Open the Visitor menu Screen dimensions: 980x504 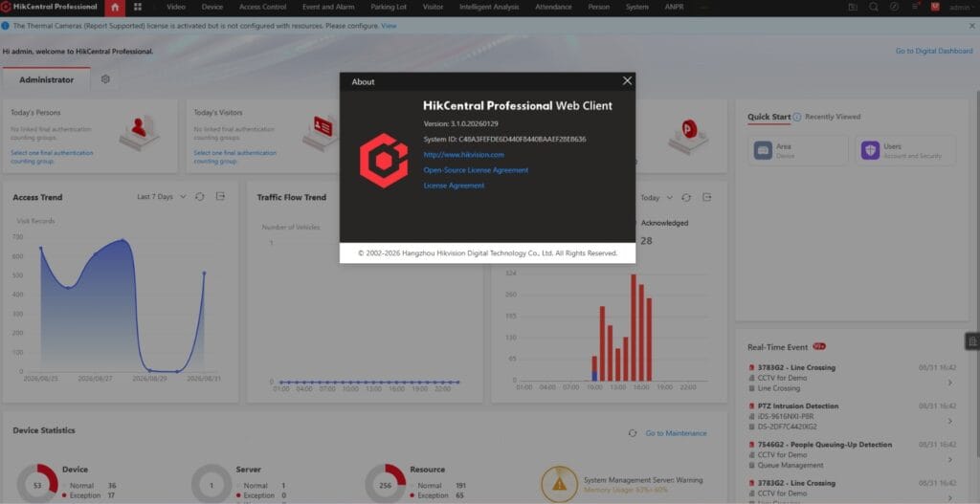tap(434, 7)
